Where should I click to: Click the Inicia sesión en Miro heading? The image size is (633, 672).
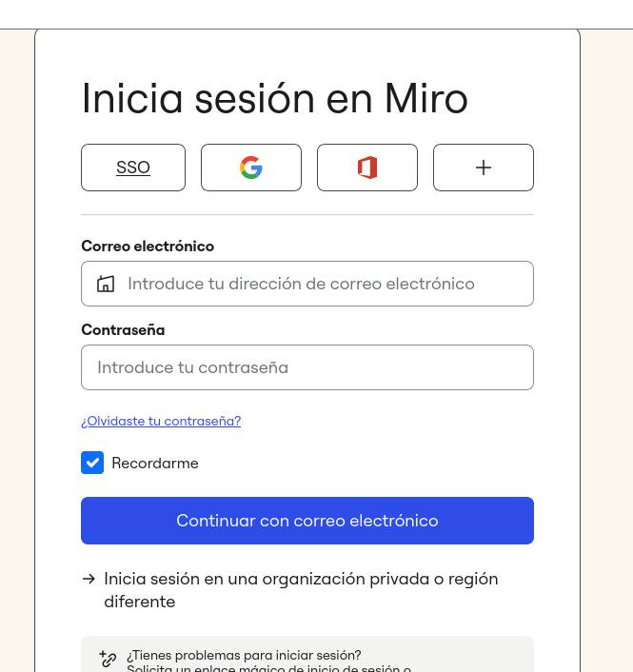275,98
